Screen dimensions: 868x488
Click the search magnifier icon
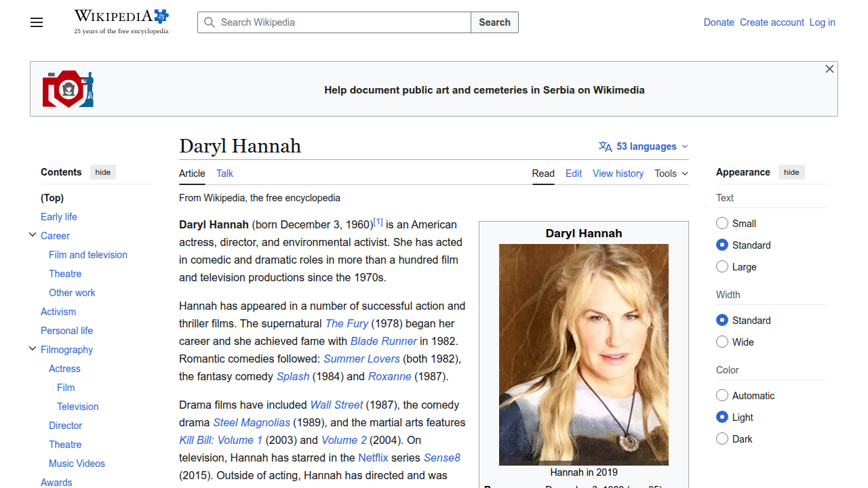point(210,22)
